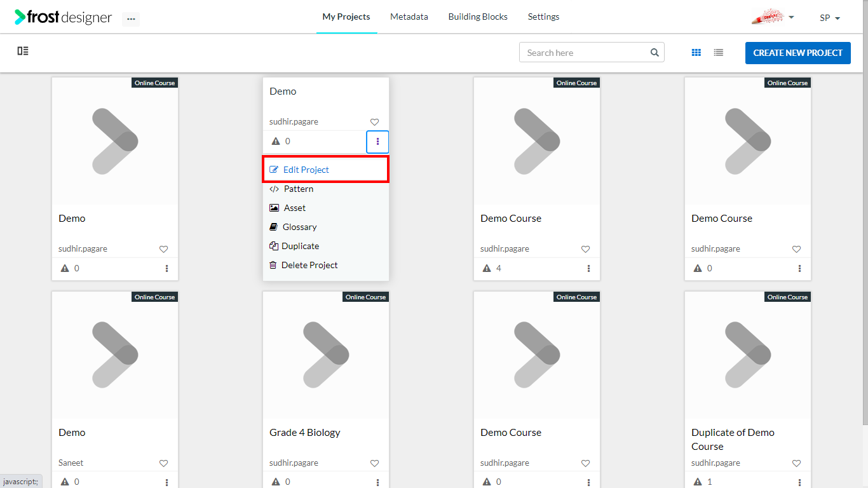868x488 pixels.
Task: Close the active three-dot menu button on the open card
Action: tap(377, 141)
